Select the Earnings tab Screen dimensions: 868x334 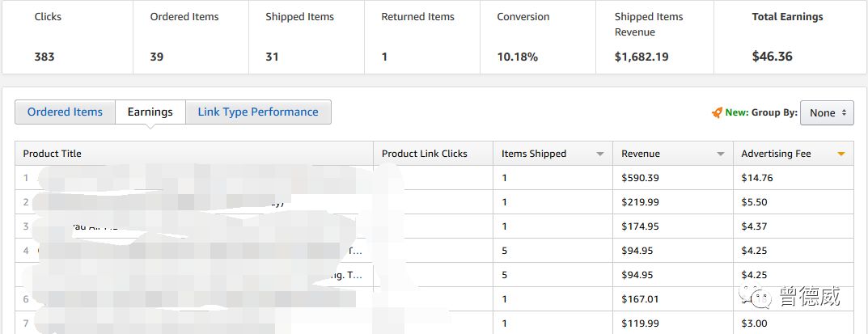[150, 112]
